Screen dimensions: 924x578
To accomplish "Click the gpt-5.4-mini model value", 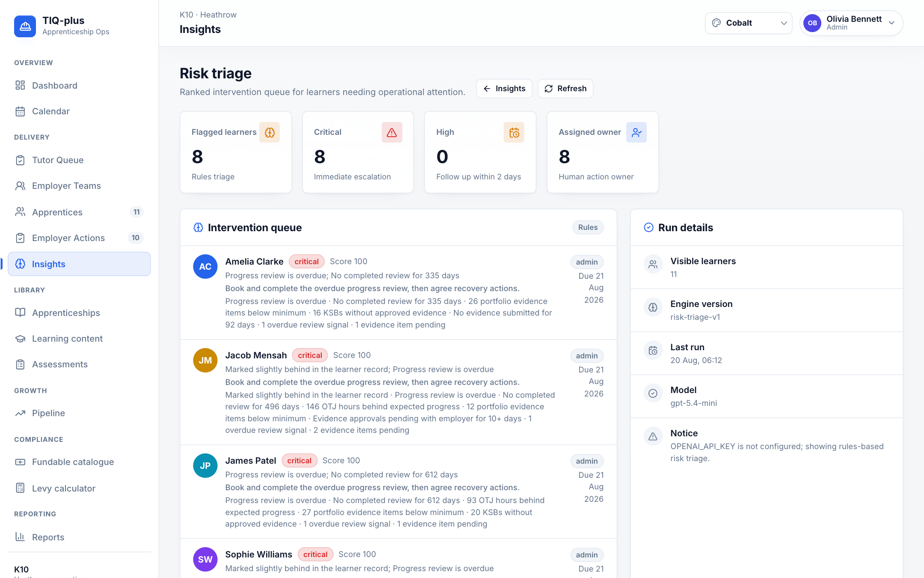I will [x=693, y=403].
